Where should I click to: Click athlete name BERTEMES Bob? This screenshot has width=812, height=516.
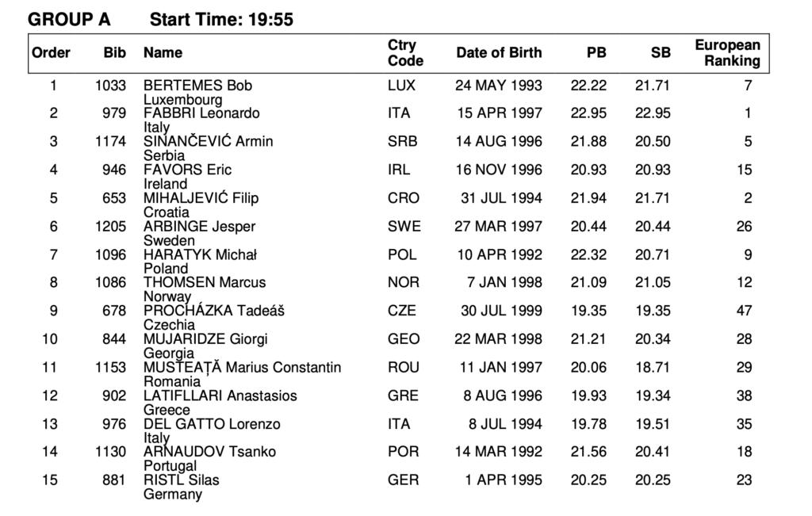click(197, 86)
